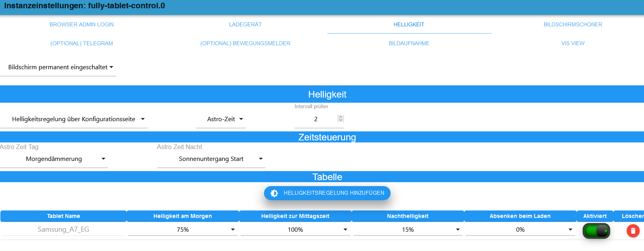Open the Nachthelligkeit 15% dropdown
This screenshot has height=251, width=644.
click(x=408, y=230)
